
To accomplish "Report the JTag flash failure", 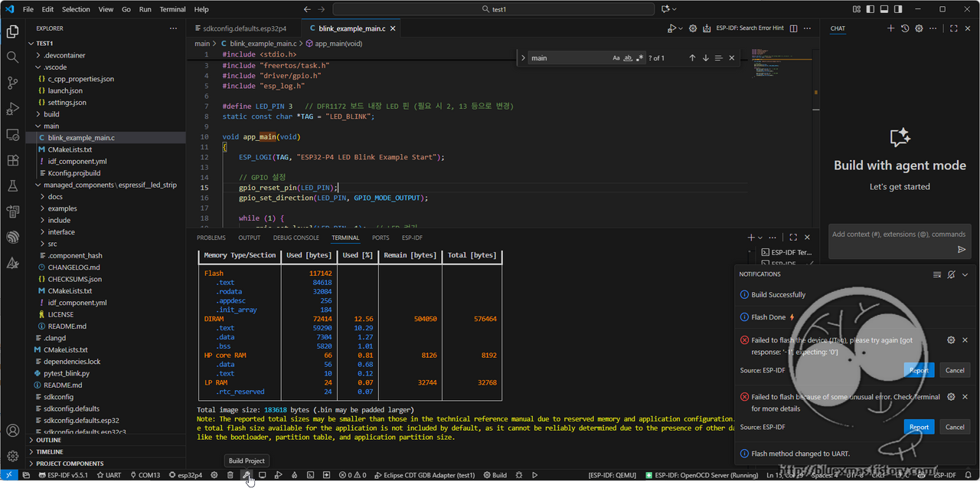I will coord(919,370).
